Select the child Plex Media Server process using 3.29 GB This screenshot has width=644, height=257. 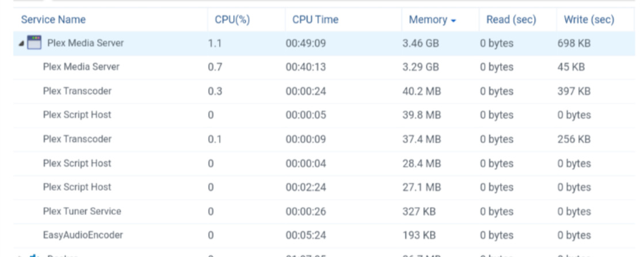tap(81, 67)
